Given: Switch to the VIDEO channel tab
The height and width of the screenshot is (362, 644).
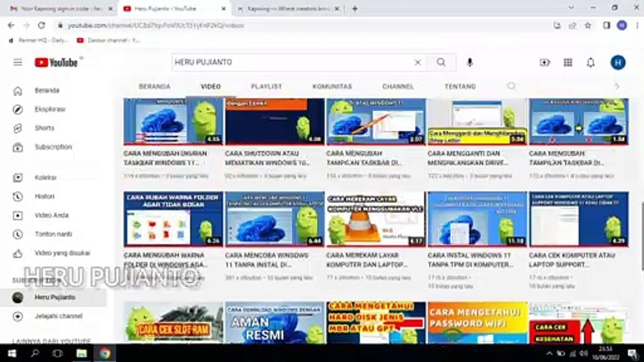Looking at the screenshot, I should 211,86.
